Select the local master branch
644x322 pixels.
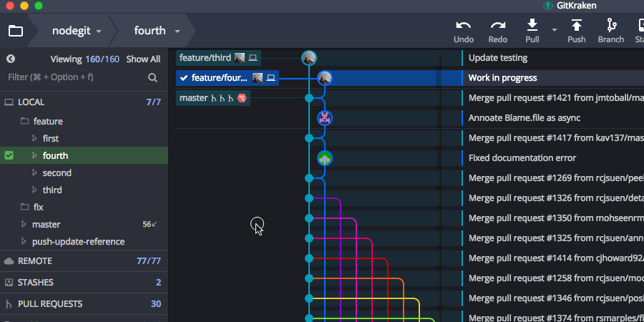coord(46,224)
